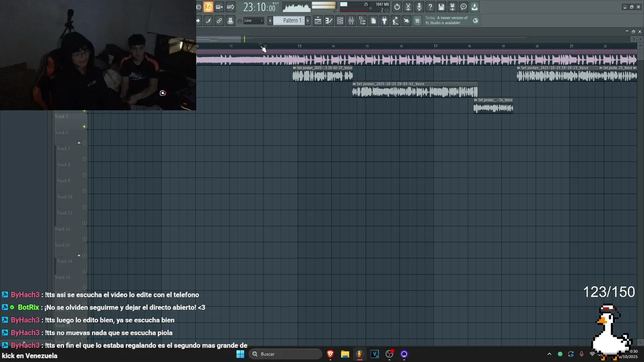
Task: Click the CPU and memory usage panel
Action: pos(365,7)
